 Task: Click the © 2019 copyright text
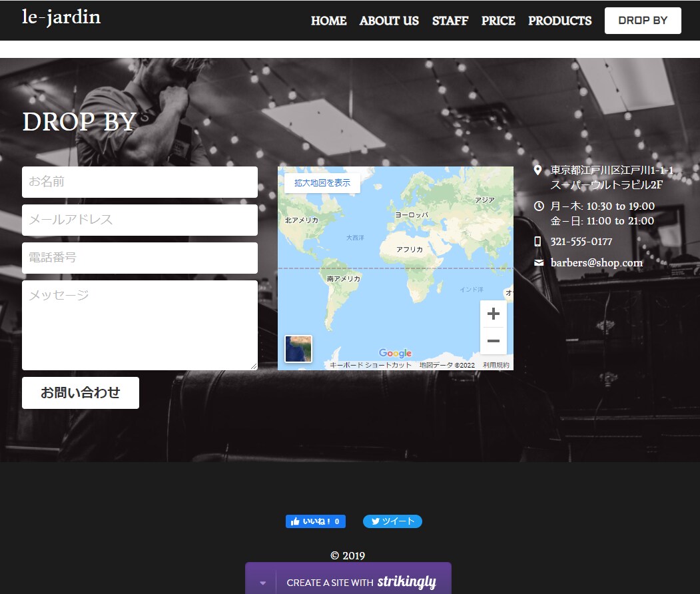click(x=348, y=555)
